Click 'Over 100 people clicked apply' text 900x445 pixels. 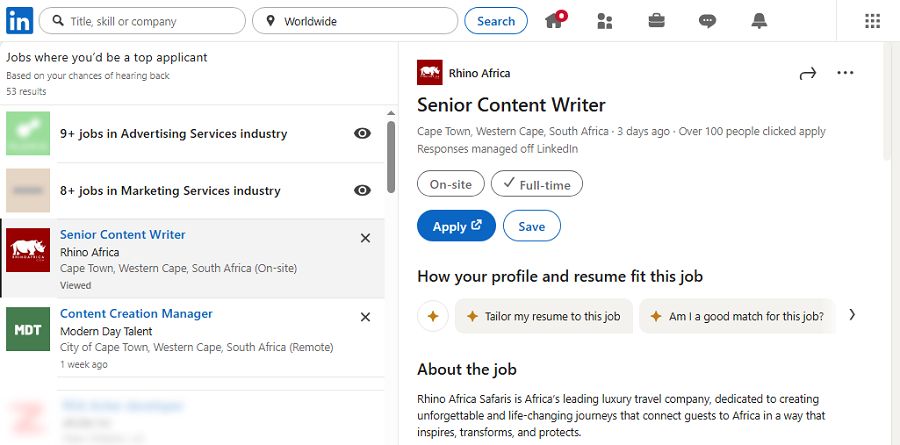[x=752, y=131]
